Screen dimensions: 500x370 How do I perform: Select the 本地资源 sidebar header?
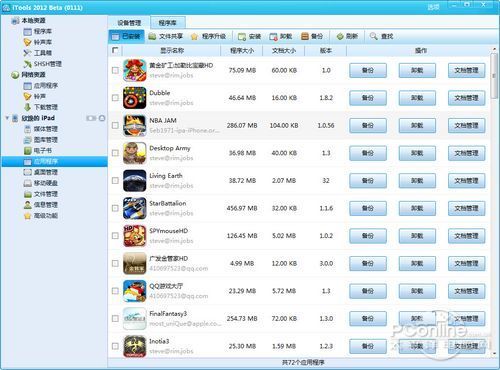(29, 20)
